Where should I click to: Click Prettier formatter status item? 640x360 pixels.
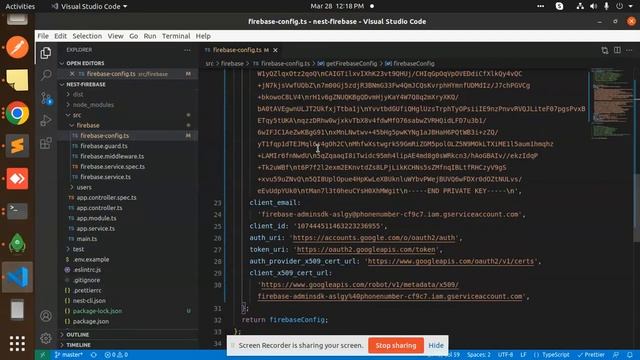click(x=591, y=355)
